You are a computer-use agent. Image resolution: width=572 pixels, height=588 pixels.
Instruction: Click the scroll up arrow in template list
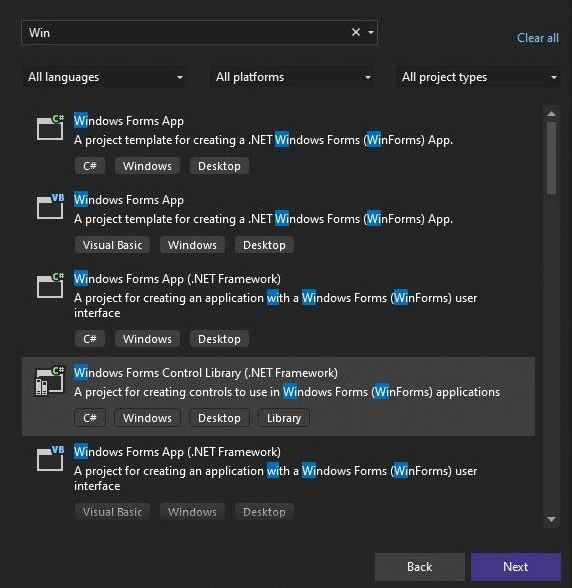551,114
